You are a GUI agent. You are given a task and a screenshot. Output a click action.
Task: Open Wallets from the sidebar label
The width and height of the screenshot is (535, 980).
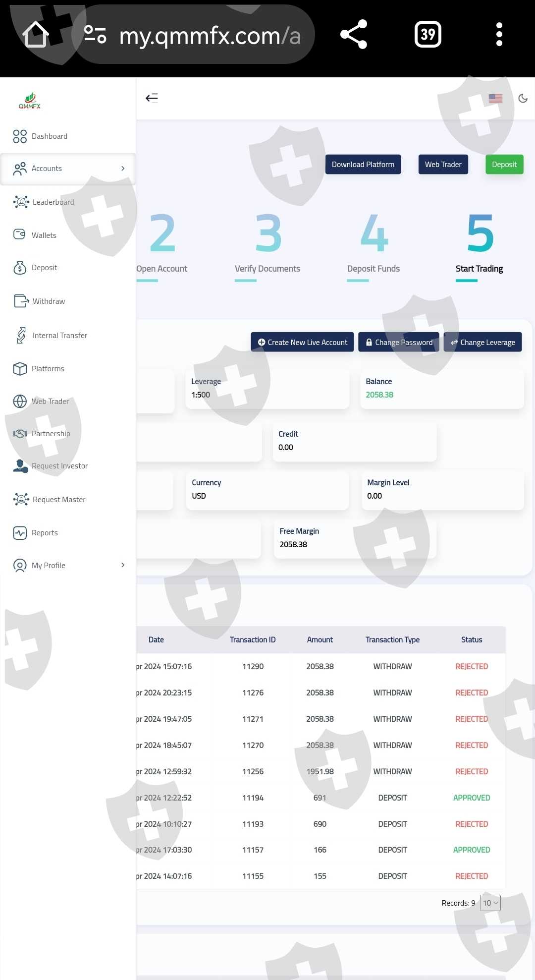tap(44, 235)
